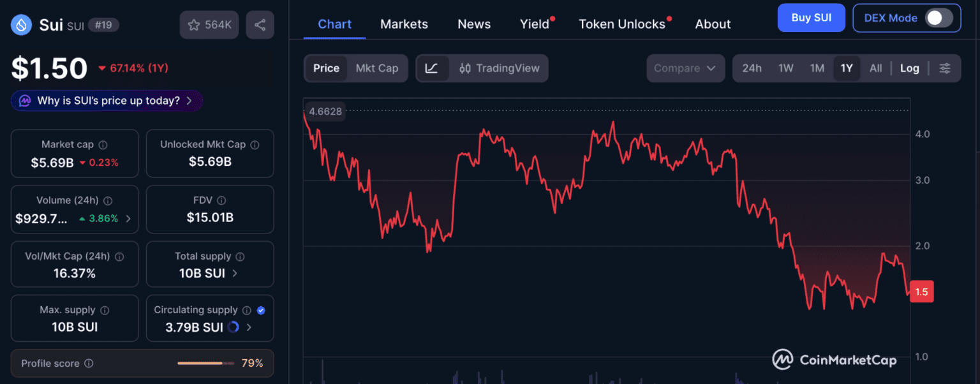Open 'Why is SUI's price up today?' link
The width and height of the screenshot is (980, 384).
coord(106,101)
